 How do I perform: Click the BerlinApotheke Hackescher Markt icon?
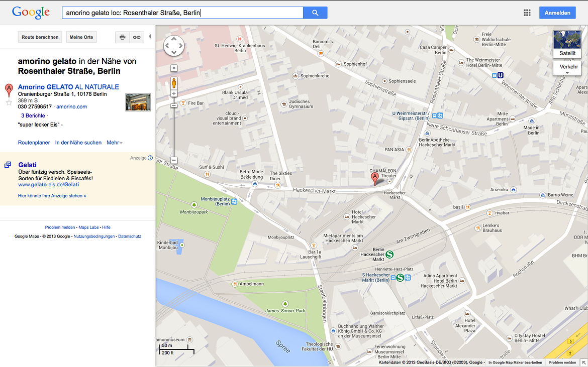pyautogui.click(x=427, y=133)
